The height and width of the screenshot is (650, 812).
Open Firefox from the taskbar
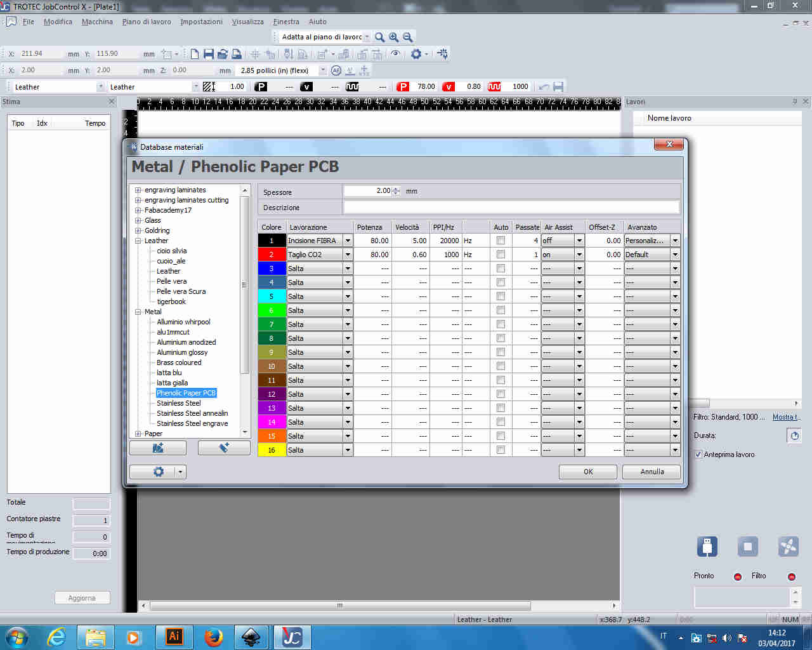pyautogui.click(x=213, y=637)
